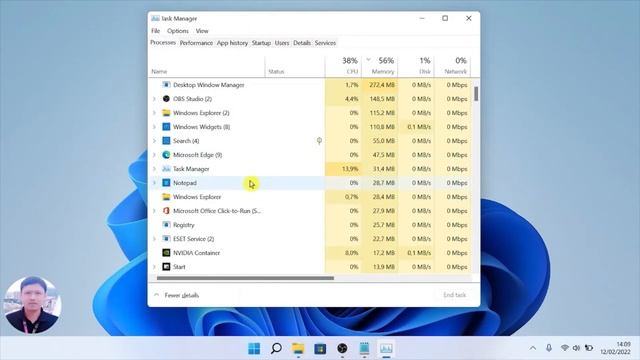
Task: Switch to the Users tab
Action: click(x=282, y=43)
